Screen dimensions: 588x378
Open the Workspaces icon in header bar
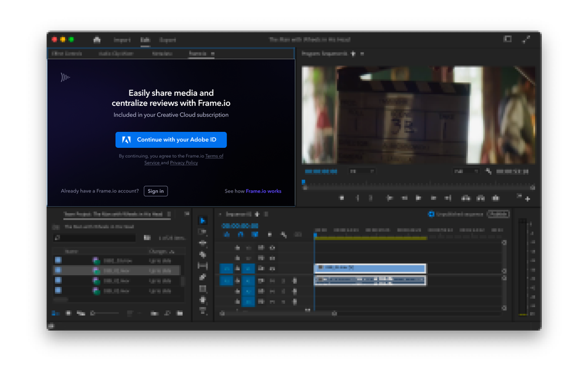coord(507,39)
